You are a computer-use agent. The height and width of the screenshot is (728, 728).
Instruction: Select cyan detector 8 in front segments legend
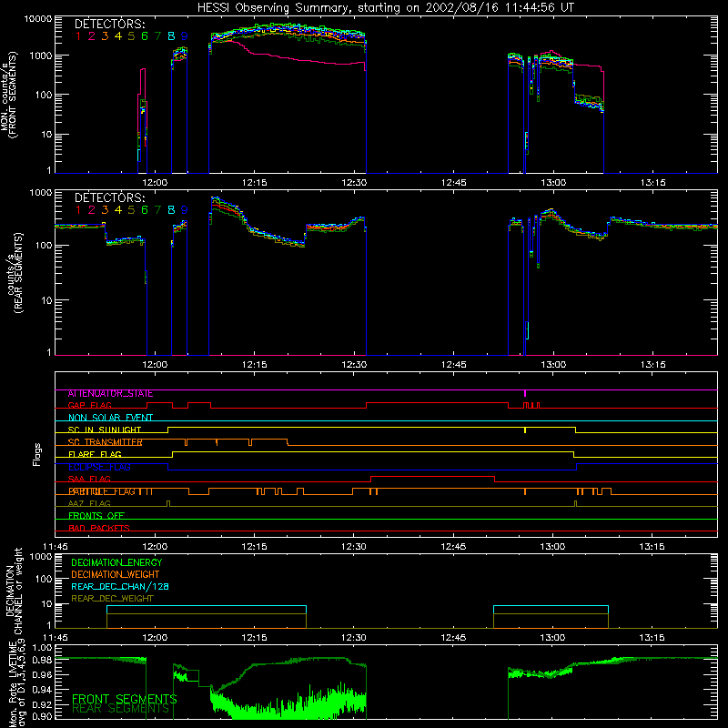[x=171, y=35]
